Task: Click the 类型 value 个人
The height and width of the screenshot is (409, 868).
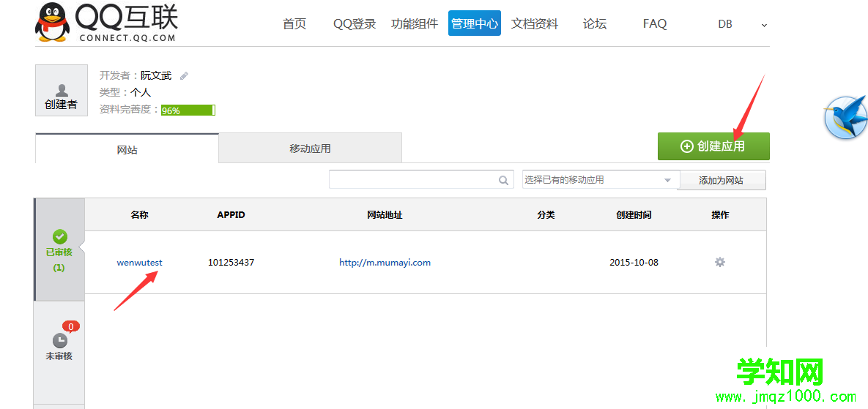Action: 141,92
